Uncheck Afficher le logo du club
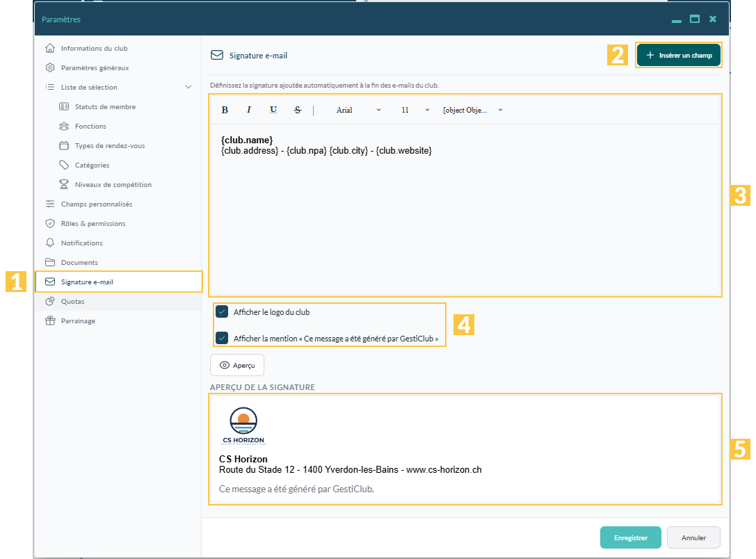The image size is (756, 559). (x=222, y=311)
